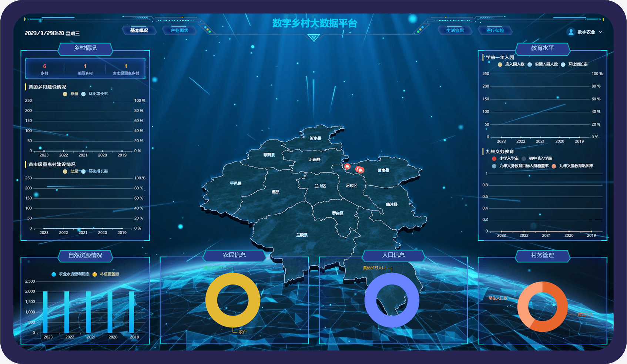
Task: Toggle 总量 legend in 省市级重点村建设情况 chart
Action: pos(71,171)
